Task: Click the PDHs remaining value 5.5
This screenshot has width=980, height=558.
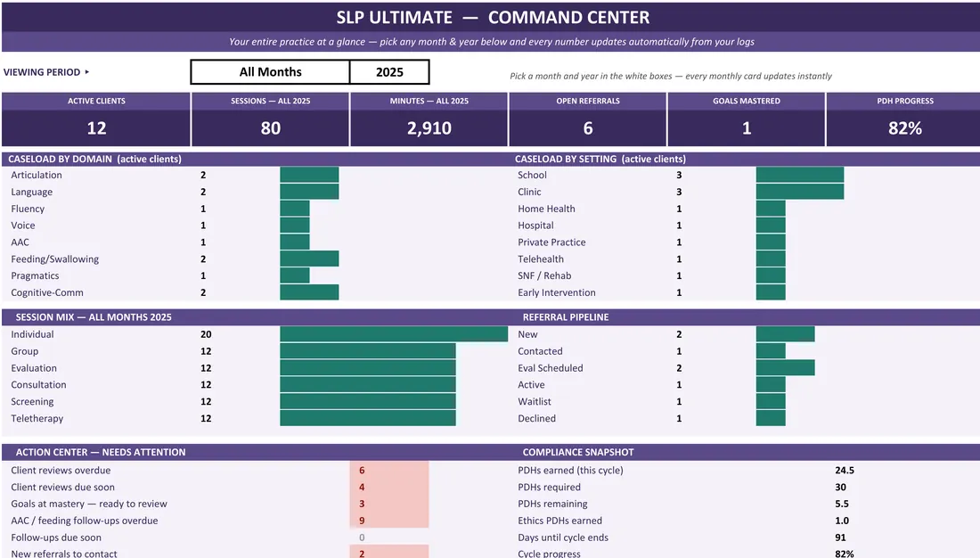Action: pyautogui.click(x=842, y=504)
